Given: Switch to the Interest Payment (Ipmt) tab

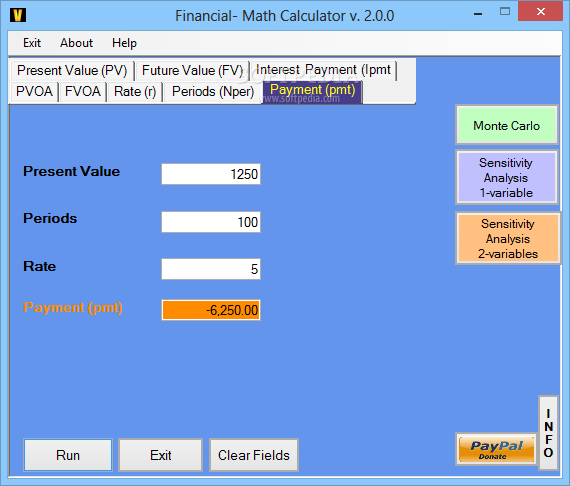Looking at the screenshot, I should point(323,70).
